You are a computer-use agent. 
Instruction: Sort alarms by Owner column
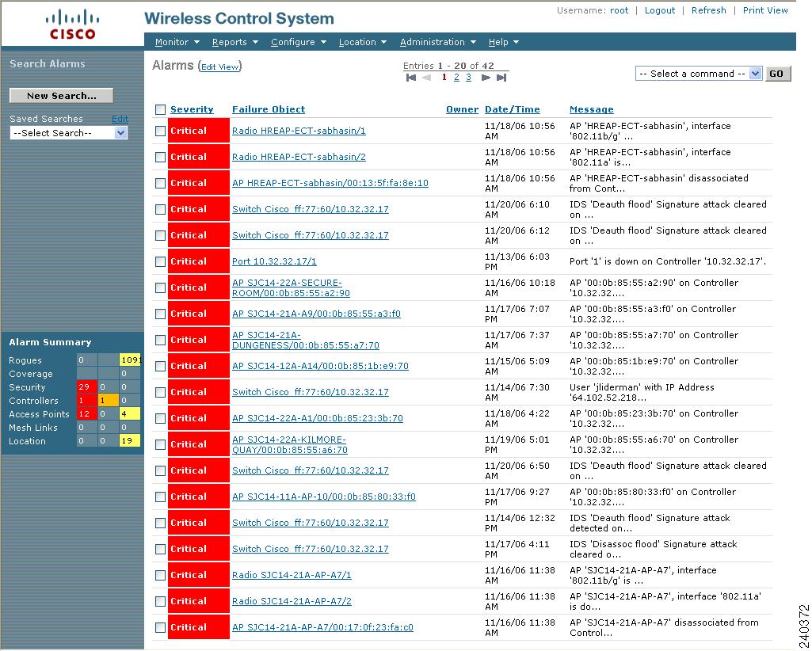[x=462, y=109]
